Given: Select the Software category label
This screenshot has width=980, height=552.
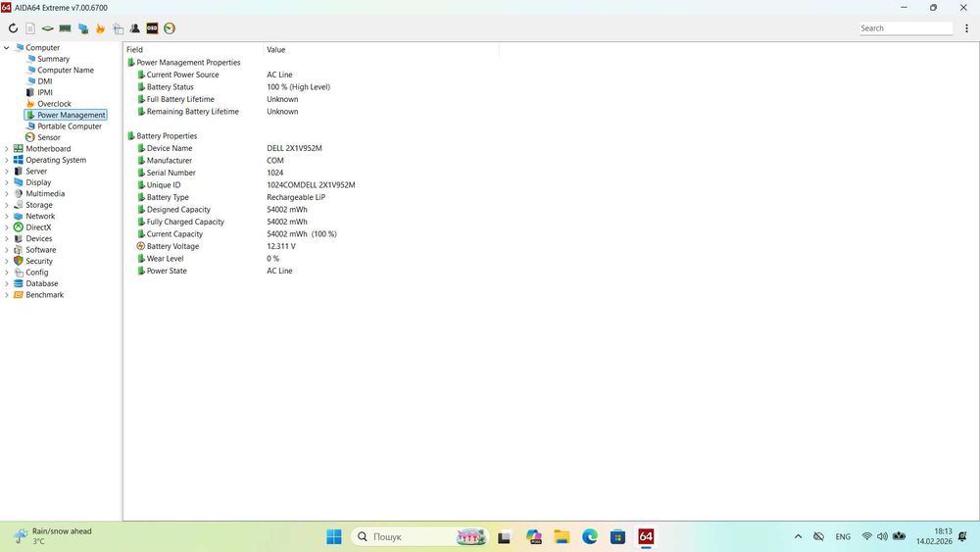Looking at the screenshot, I should (40, 250).
